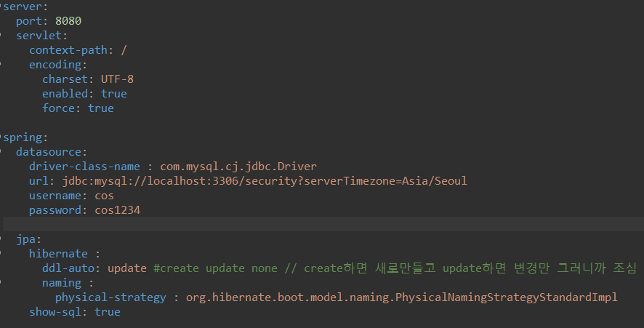Image resolution: width=644 pixels, height=328 pixels.
Task: Select the "true" value after enabled
Action: point(114,94)
